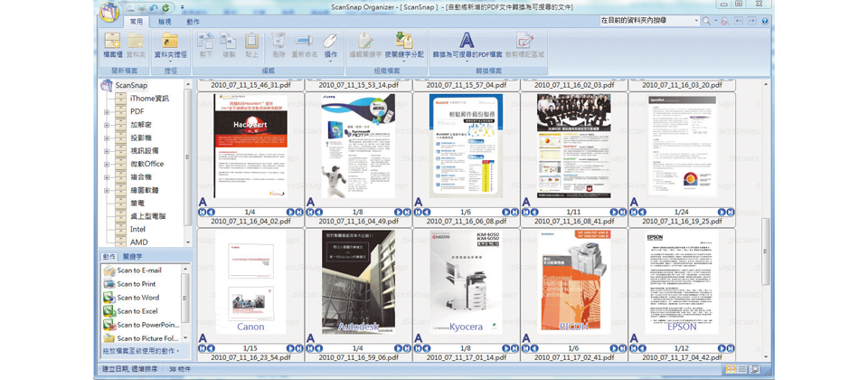Open the dropdown arrow beside the magnifier
868x380 pixels.
pos(715,21)
